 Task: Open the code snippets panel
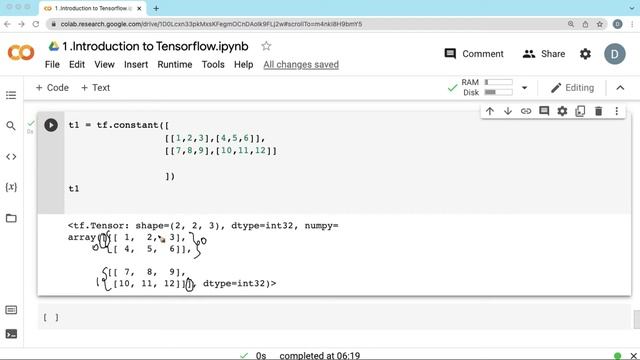tap(11, 157)
